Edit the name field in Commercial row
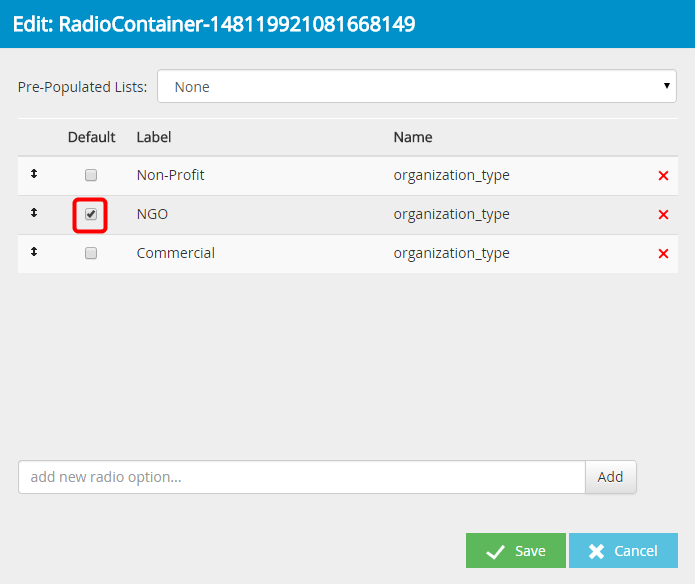 pyautogui.click(x=451, y=253)
